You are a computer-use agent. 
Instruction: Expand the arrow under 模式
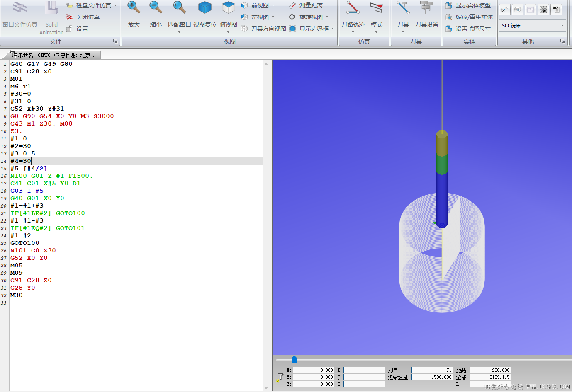[376, 32]
